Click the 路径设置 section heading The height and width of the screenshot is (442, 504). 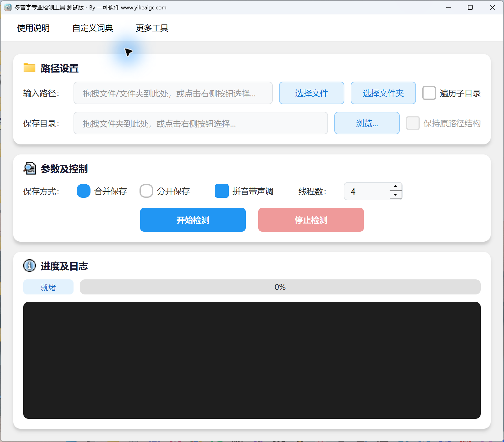[60, 68]
